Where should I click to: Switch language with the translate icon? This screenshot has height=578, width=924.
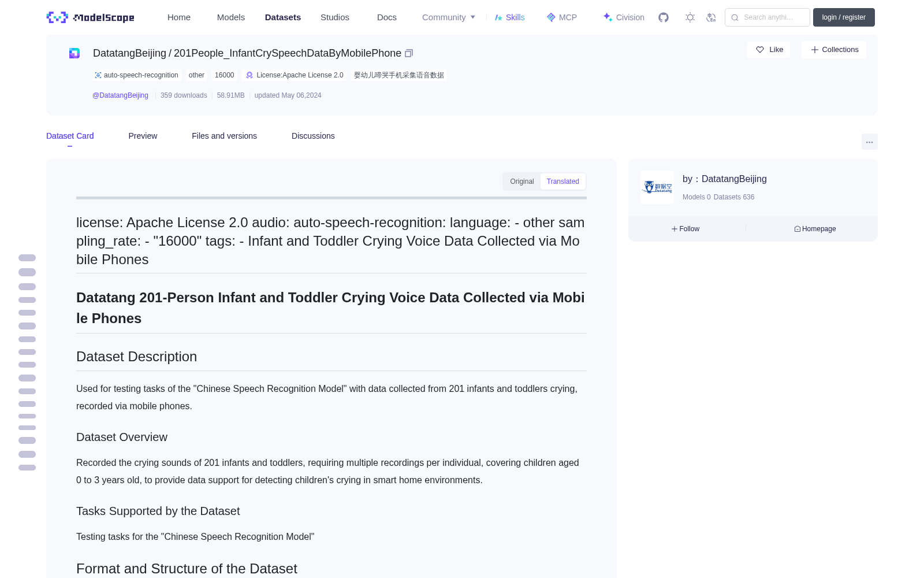point(711,17)
